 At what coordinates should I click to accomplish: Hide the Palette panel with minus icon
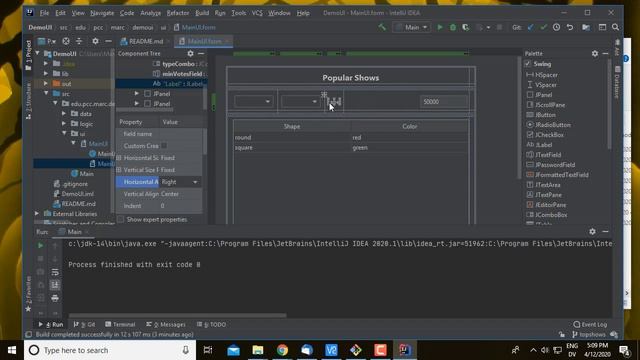605,53
